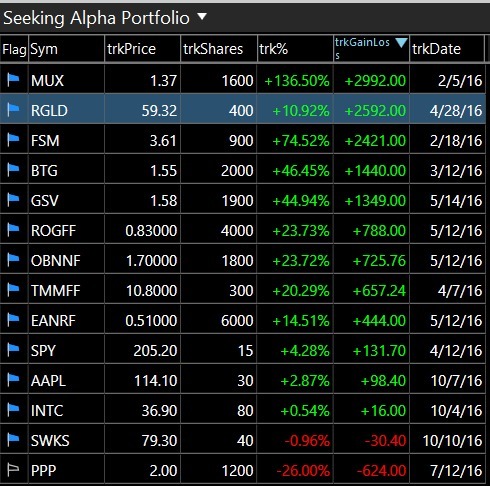The height and width of the screenshot is (486, 490).
Task: Select the SPY symbol cell
Action: pyautogui.click(x=66, y=350)
